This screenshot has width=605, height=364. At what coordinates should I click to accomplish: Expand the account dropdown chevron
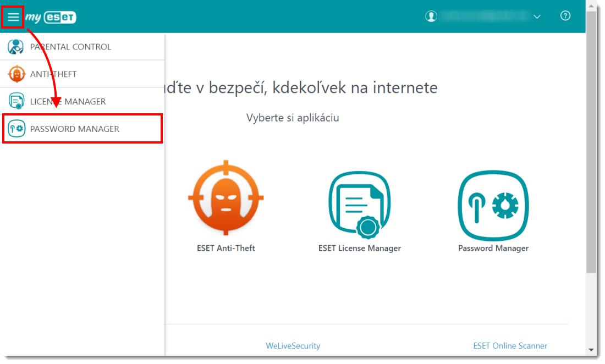click(537, 17)
